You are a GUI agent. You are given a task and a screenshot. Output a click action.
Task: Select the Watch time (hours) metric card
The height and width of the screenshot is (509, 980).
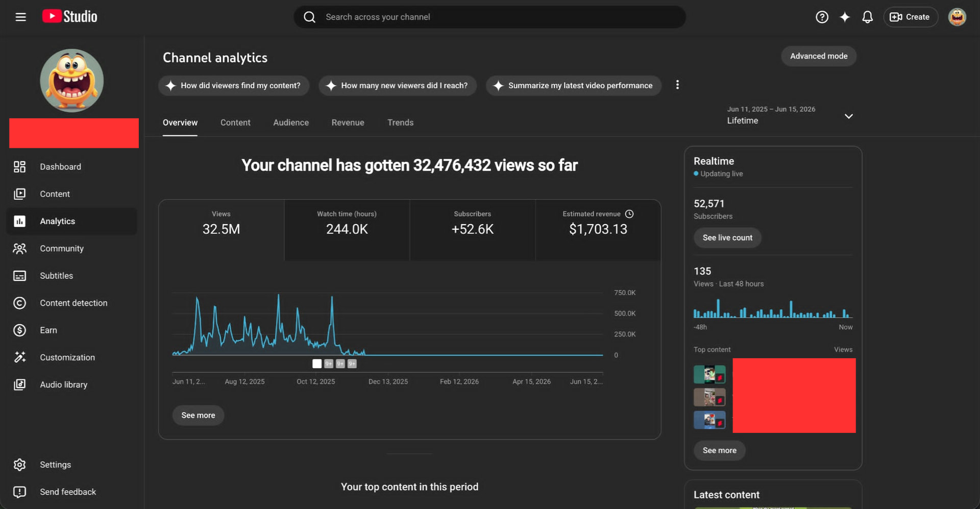point(347,230)
